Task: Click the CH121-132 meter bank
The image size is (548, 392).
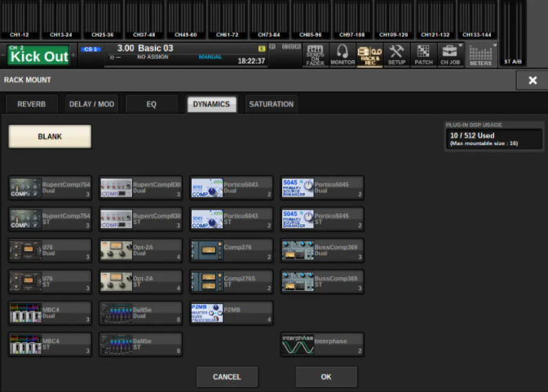Action: pyautogui.click(x=435, y=20)
